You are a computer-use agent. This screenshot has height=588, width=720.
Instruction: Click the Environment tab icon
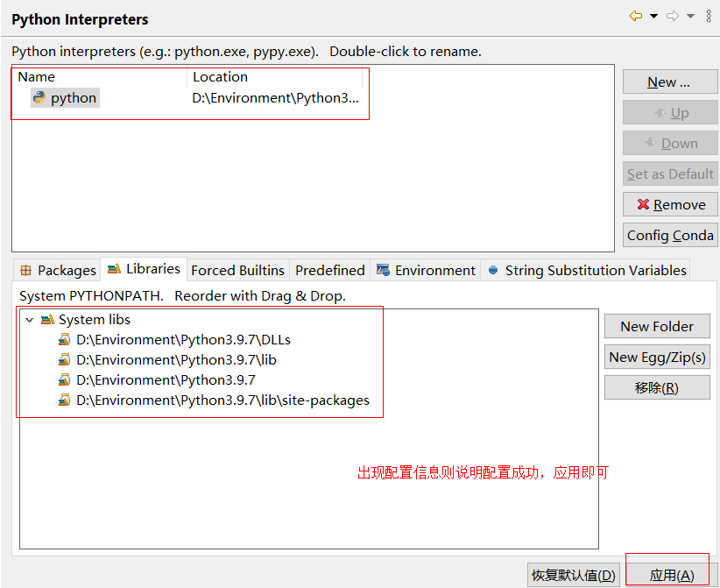click(x=383, y=270)
